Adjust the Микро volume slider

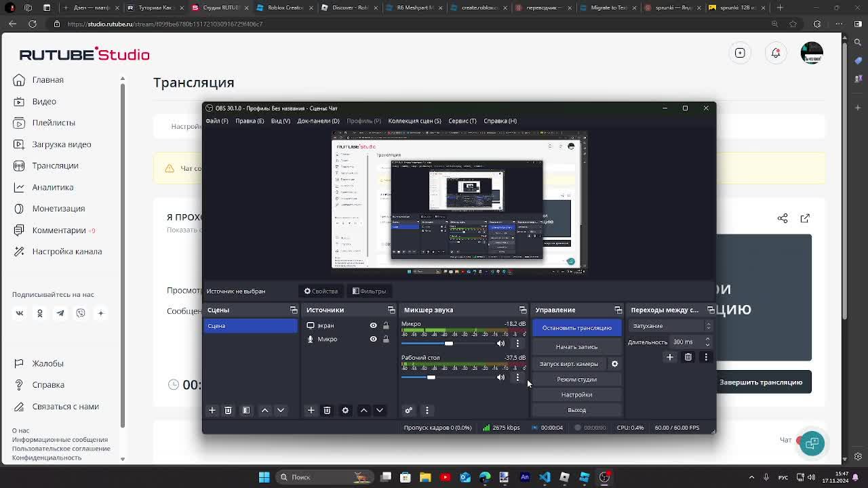(448, 344)
